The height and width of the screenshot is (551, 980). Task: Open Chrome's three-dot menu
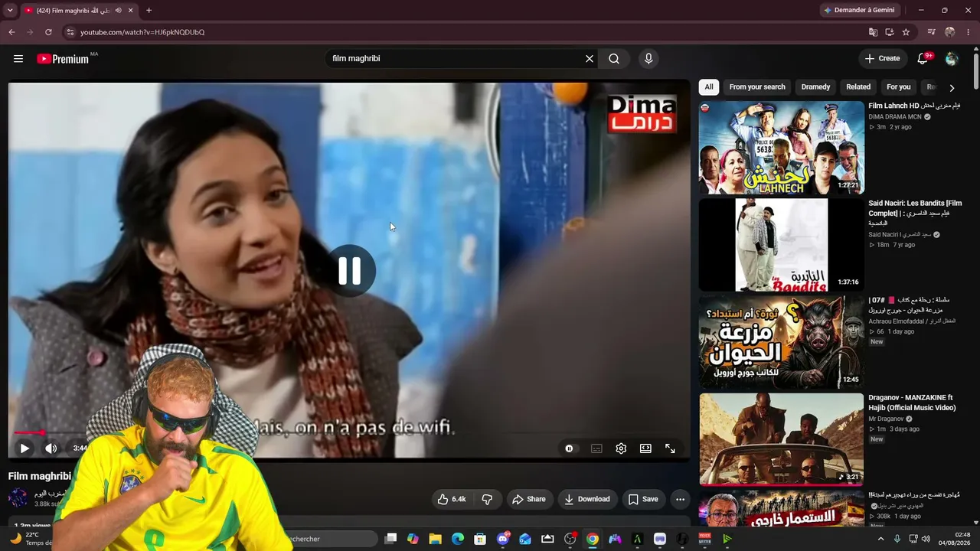click(969, 32)
